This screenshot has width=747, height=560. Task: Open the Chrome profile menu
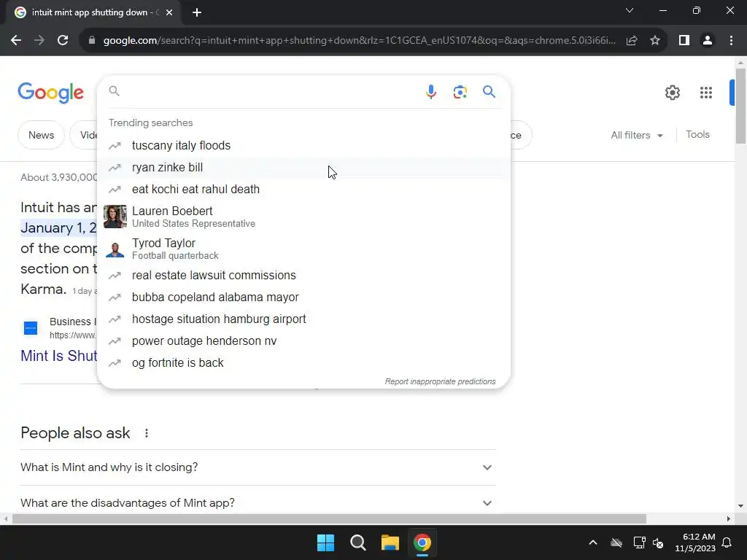point(708,41)
